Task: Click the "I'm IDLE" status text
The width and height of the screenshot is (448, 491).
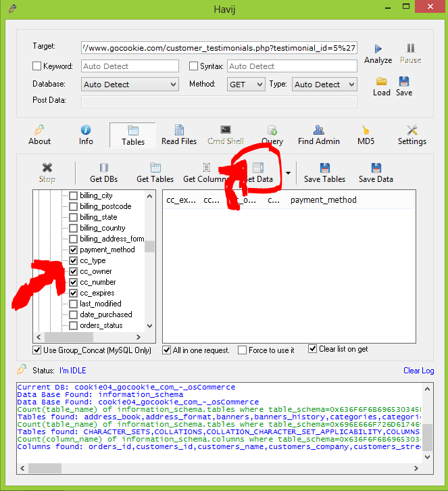Action: pyautogui.click(x=72, y=371)
